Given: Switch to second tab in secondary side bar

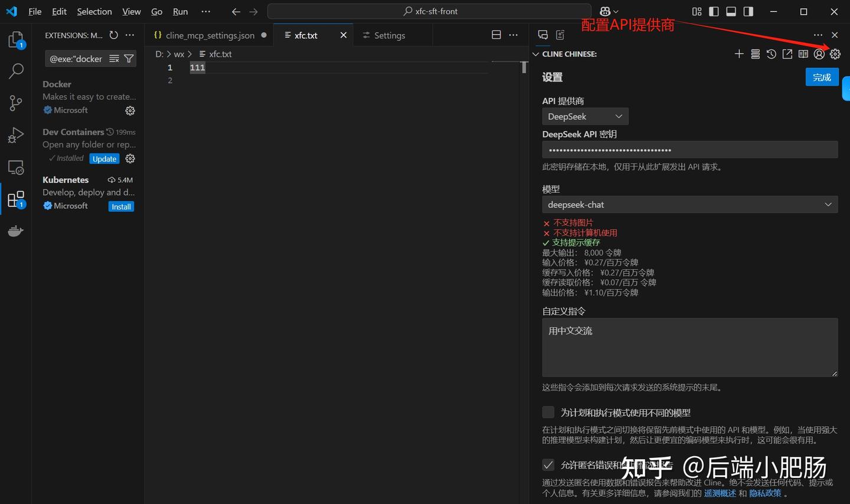Looking at the screenshot, I should (560, 35).
